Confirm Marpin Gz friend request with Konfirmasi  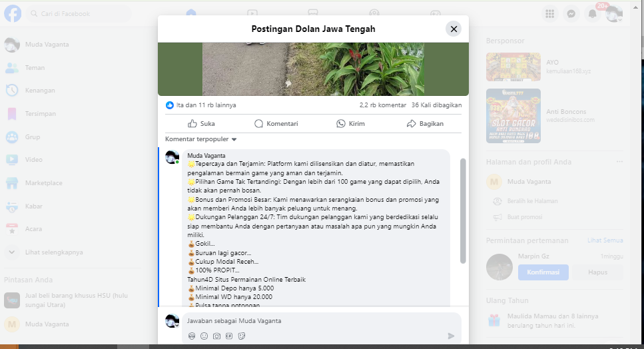pyautogui.click(x=543, y=272)
